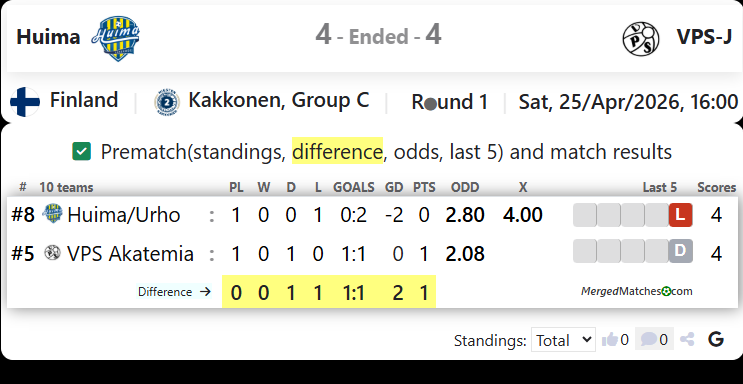
Task: Click the Finland flag icon
Action: click(x=25, y=101)
